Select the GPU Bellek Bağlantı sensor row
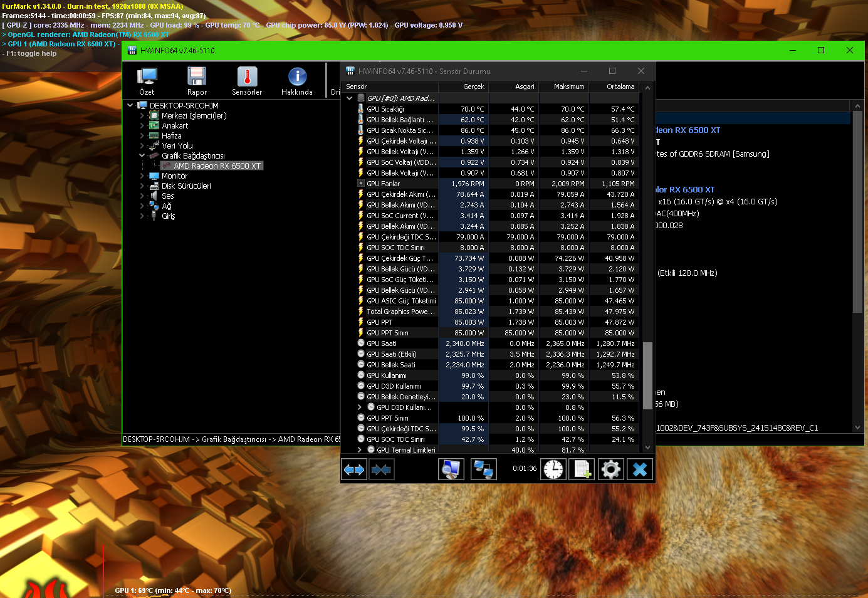The height and width of the screenshot is (598, 868). pos(491,120)
